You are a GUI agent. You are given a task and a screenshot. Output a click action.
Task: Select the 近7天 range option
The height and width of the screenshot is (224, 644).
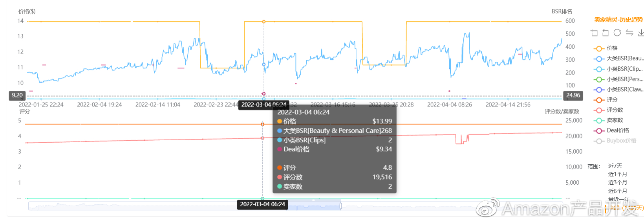click(615, 166)
